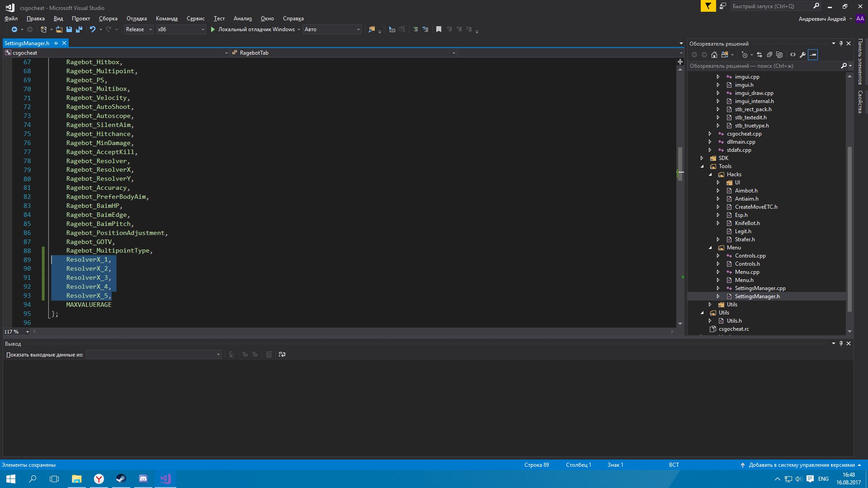Click the notifications flag icon

coord(708,6)
